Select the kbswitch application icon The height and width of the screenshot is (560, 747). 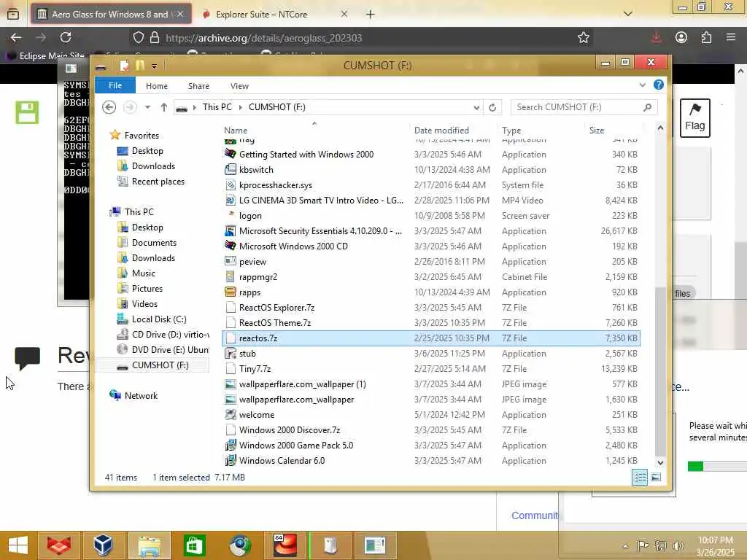[x=230, y=169]
